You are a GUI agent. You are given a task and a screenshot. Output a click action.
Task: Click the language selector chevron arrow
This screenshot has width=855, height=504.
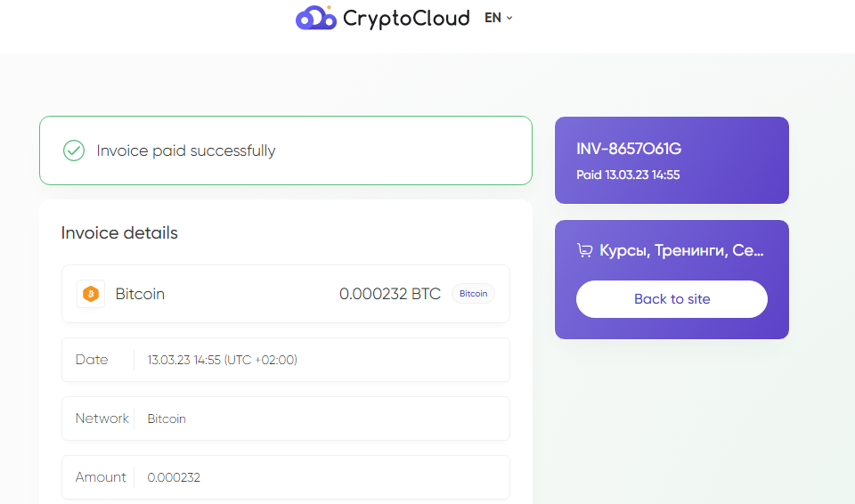[x=509, y=18]
